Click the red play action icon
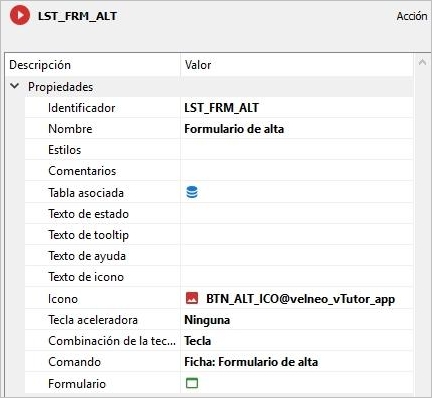 point(20,15)
